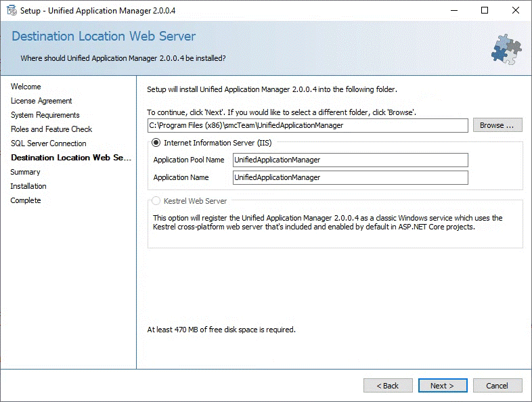Click the Application Pool Name input field
Screen dimensions: 532x402
point(351,160)
